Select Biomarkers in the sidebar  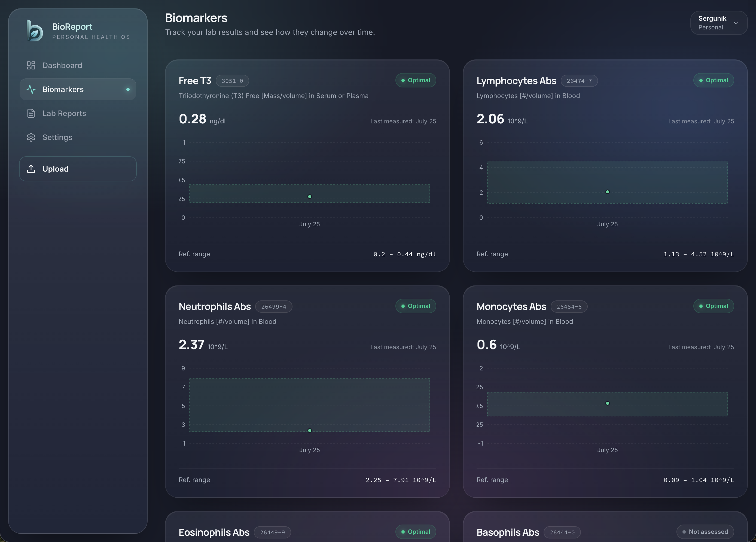click(78, 89)
